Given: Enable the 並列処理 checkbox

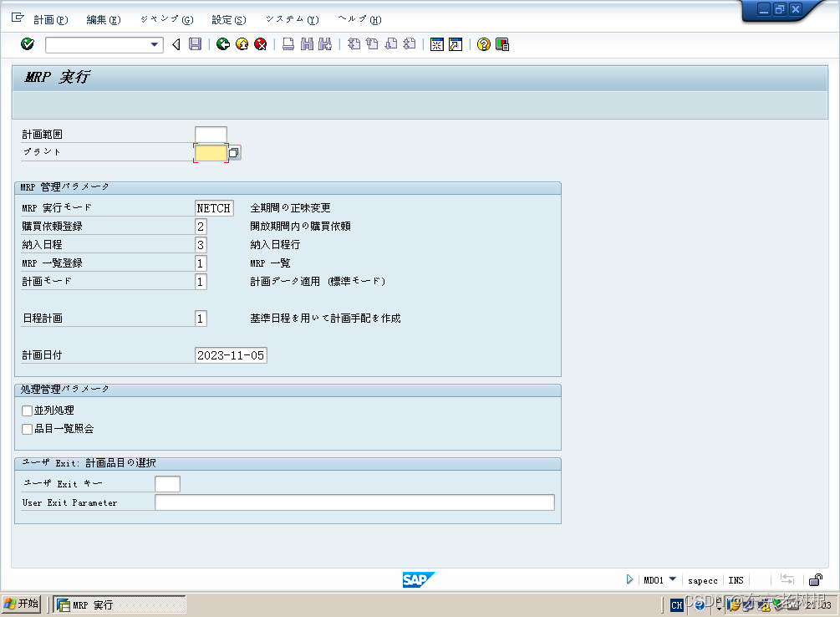Looking at the screenshot, I should tap(26, 410).
